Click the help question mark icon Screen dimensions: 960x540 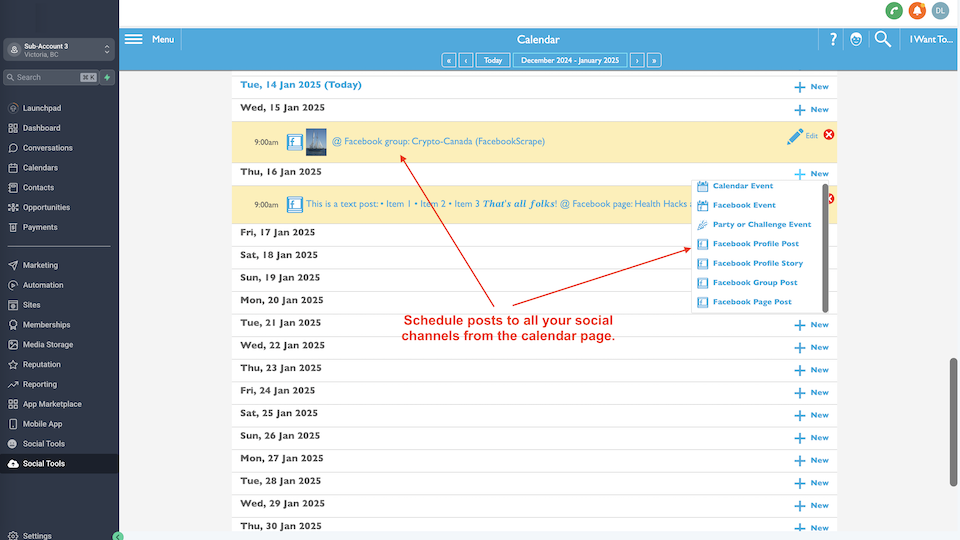[833, 40]
